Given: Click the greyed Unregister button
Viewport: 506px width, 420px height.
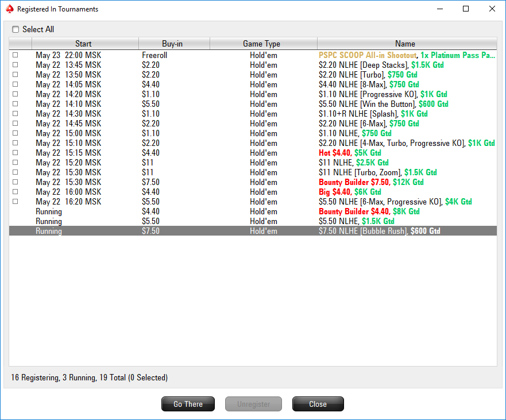Looking at the screenshot, I should [x=254, y=404].
